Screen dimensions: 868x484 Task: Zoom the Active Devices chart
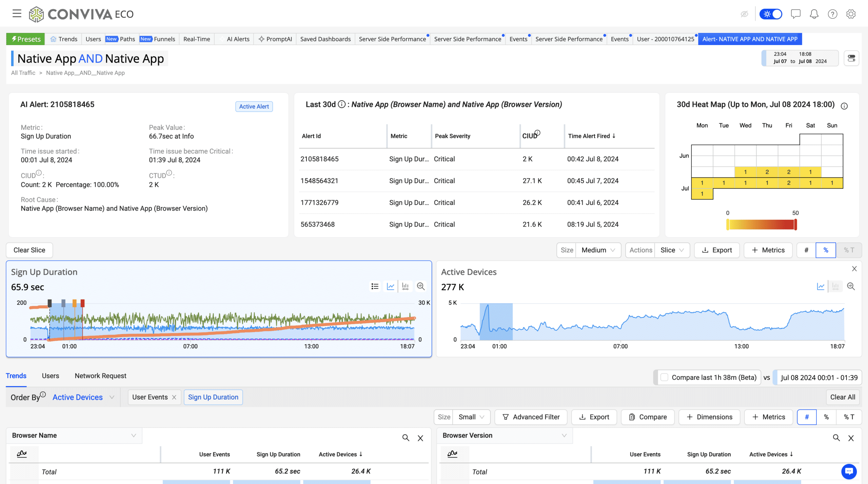(x=851, y=287)
